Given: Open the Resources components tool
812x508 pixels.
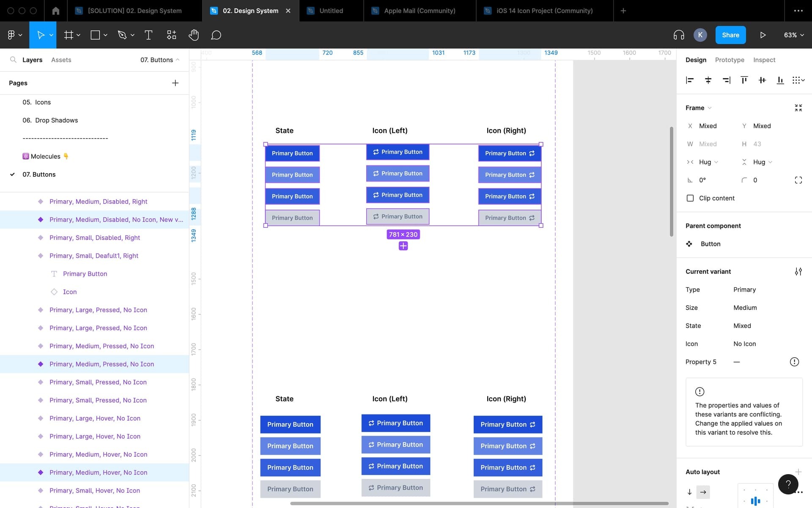Looking at the screenshot, I should point(171,35).
